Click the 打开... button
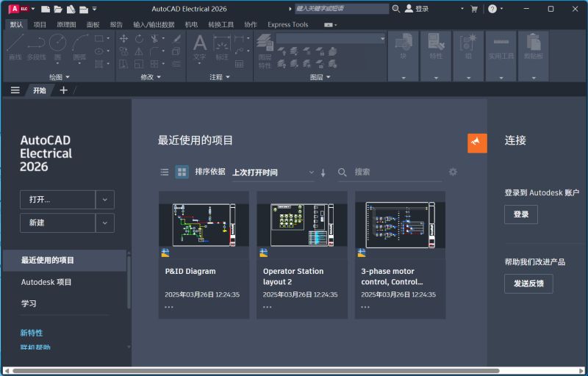 pyautogui.click(x=58, y=200)
